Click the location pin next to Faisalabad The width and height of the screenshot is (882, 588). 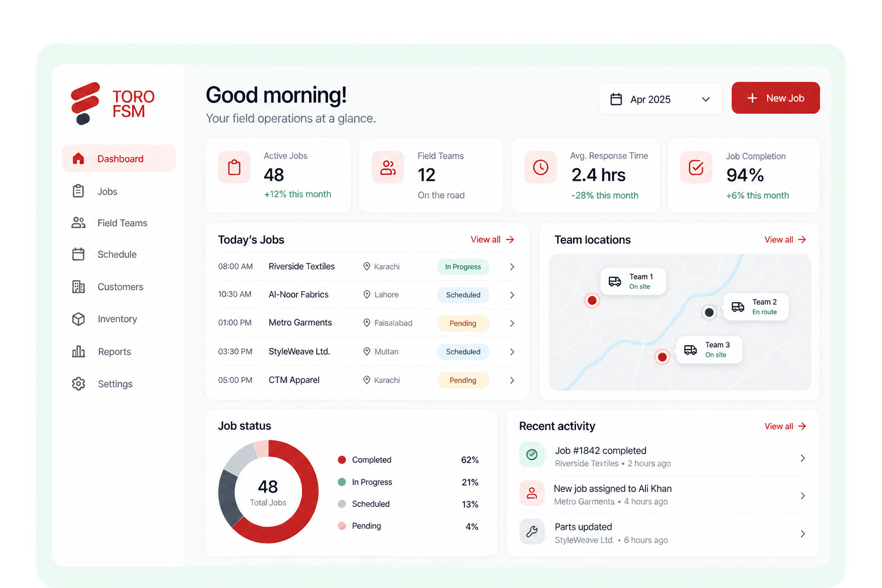coord(367,323)
